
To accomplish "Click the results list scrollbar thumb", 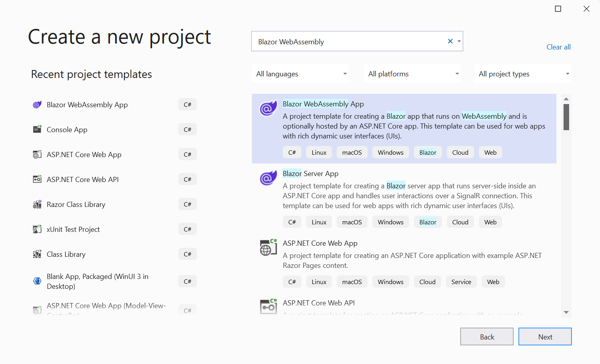I will pos(566,117).
